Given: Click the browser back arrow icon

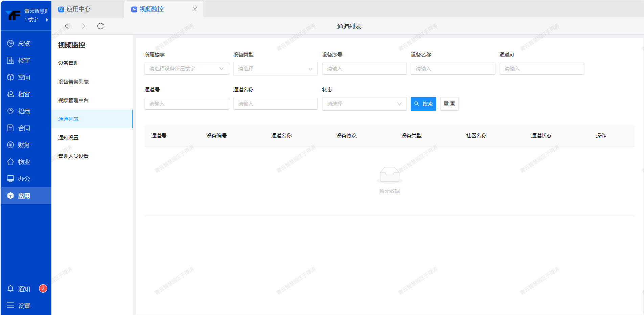Looking at the screenshot, I should (x=67, y=26).
